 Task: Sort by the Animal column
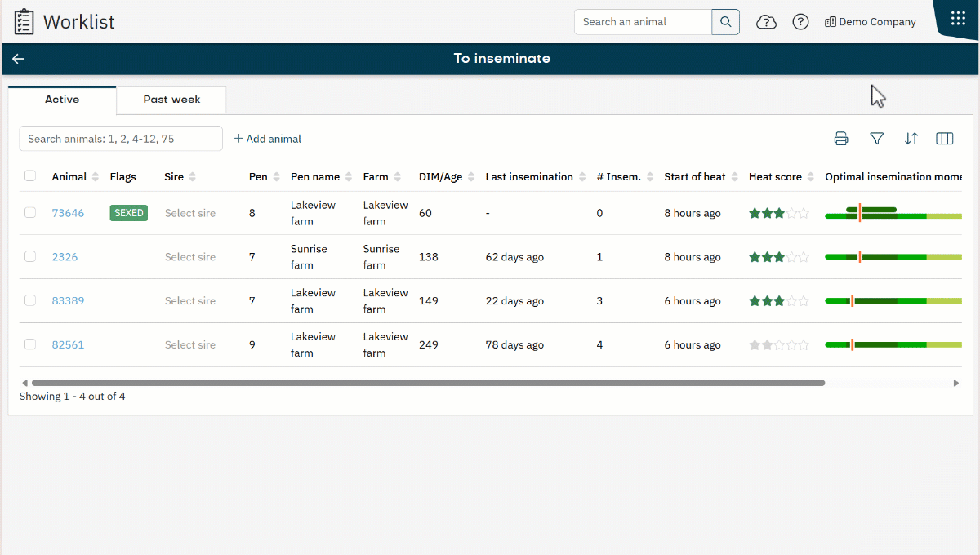pyautogui.click(x=75, y=177)
